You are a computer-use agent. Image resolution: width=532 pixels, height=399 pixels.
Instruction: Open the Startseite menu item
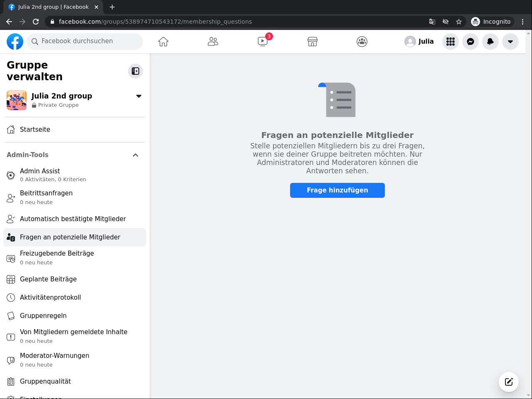[x=75, y=130]
